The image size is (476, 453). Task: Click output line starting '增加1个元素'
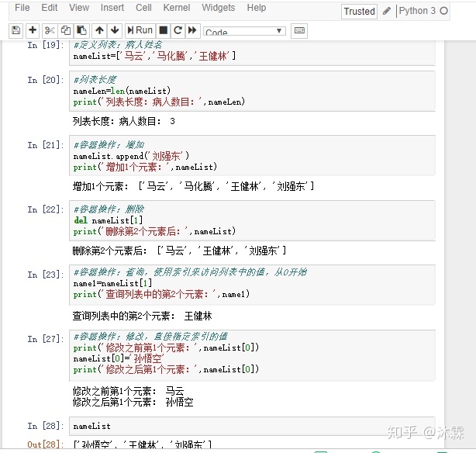point(193,186)
